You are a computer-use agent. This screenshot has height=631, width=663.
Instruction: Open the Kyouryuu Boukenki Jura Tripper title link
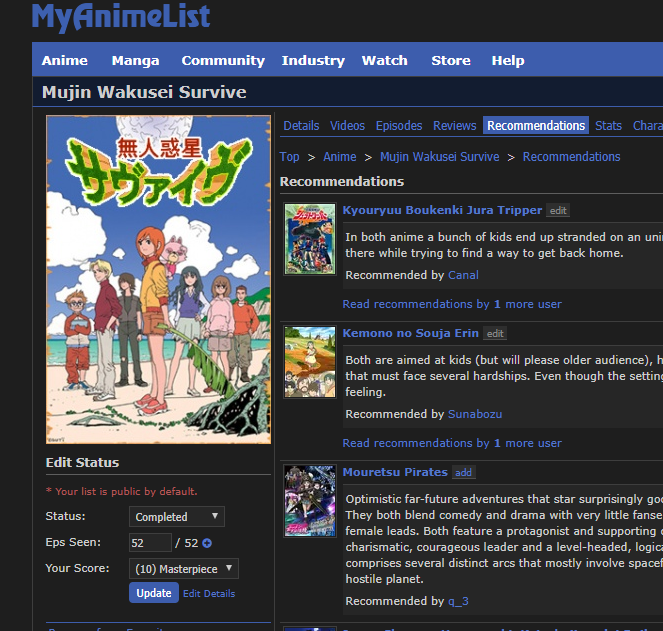tap(442, 210)
